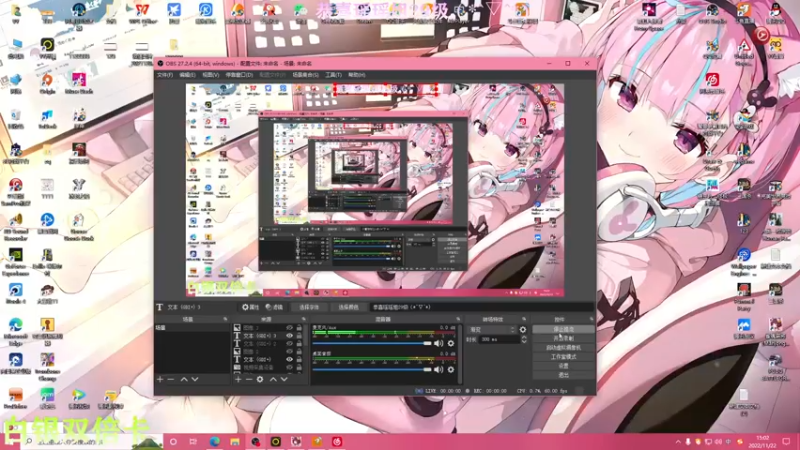The height and width of the screenshot is (450, 800).
Task: Toggle visibility of 文本 (GDI+) 2 source
Action: click(x=289, y=343)
